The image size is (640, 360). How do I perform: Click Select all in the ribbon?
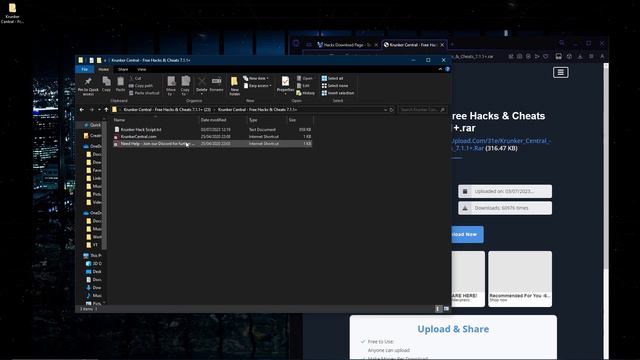(x=332, y=78)
